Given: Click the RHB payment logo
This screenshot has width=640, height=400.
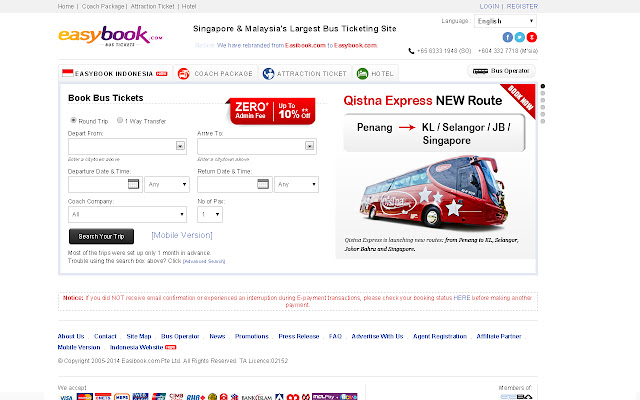Looking at the screenshot, I should [196, 397].
